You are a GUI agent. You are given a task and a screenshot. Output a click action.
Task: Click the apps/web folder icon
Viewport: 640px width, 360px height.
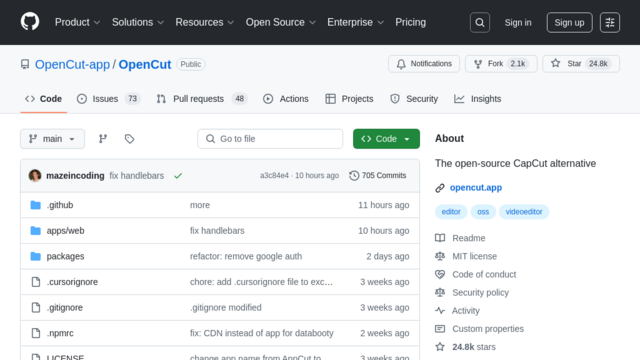click(x=36, y=231)
